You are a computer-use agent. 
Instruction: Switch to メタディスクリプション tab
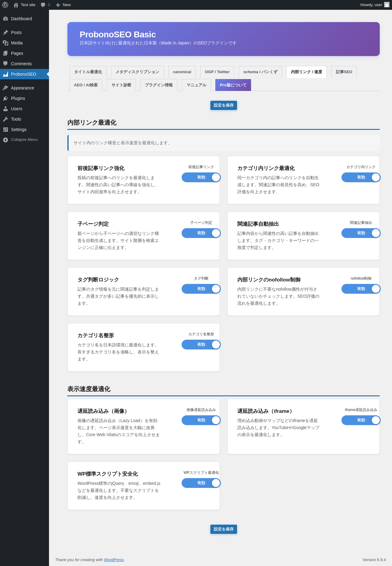[x=137, y=72]
